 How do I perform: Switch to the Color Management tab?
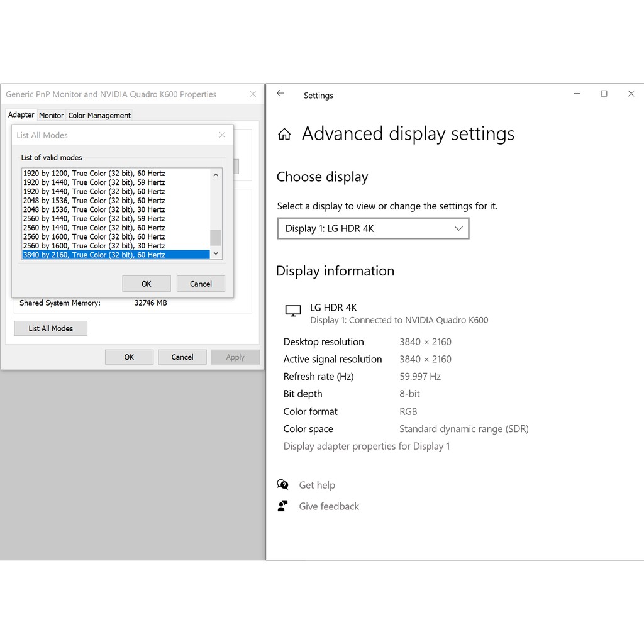pos(99,116)
